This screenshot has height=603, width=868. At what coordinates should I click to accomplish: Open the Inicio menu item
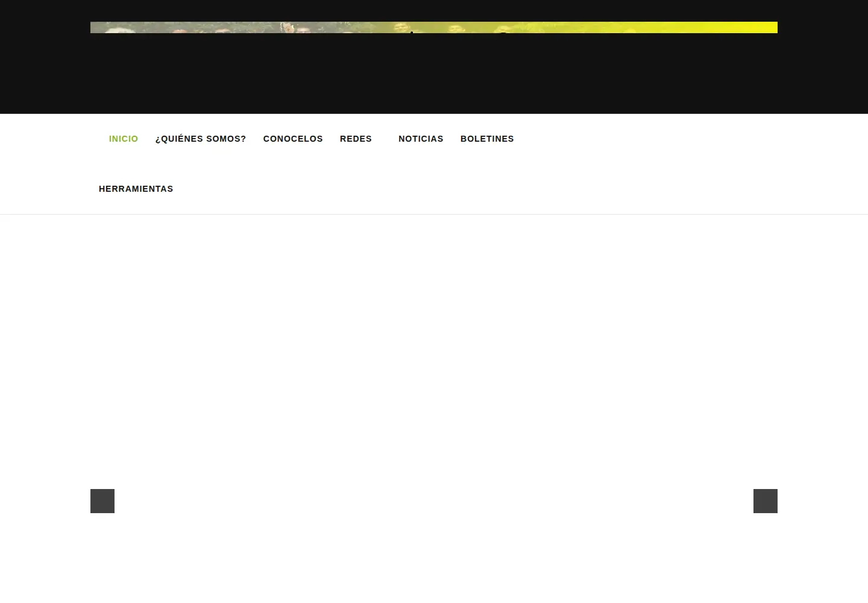pyautogui.click(x=124, y=139)
